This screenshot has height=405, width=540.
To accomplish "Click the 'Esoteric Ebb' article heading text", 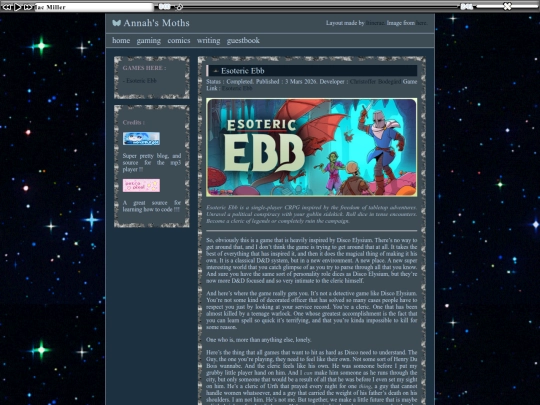I will (243, 71).
